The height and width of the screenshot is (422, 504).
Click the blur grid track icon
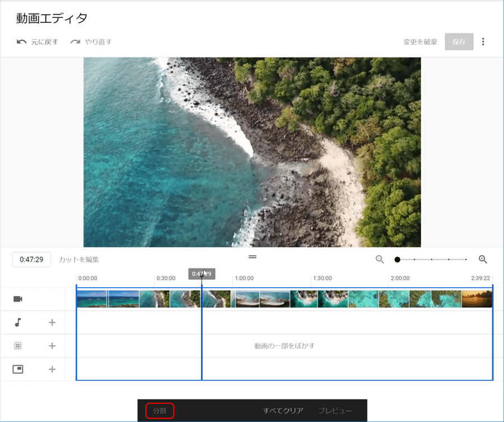coord(18,346)
